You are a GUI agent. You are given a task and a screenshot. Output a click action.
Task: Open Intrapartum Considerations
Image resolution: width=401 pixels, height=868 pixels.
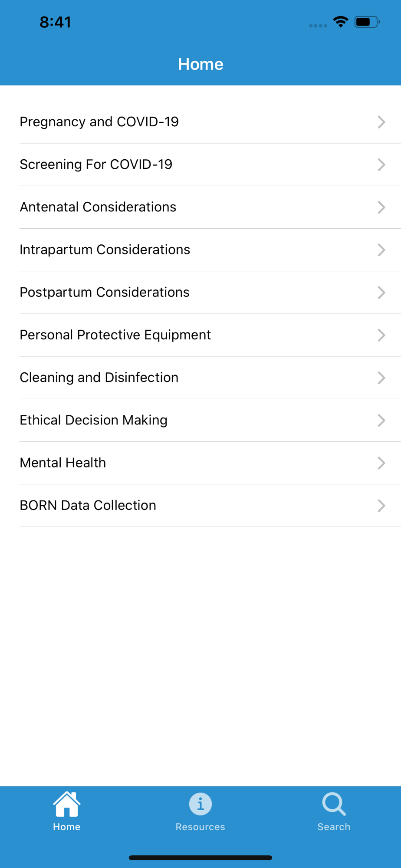pyautogui.click(x=210, y=250)
